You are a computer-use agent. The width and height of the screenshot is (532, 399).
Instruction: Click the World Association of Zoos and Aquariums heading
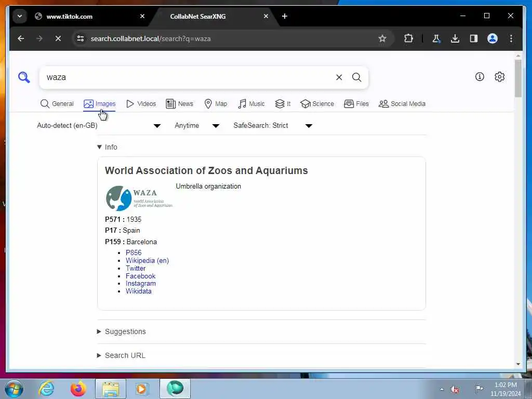tap(206, 170)
